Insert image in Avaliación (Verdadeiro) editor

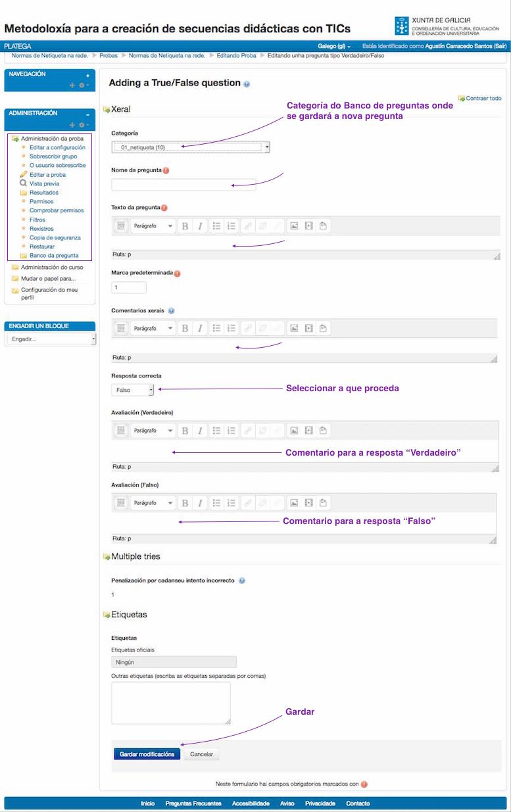point(295,431)
